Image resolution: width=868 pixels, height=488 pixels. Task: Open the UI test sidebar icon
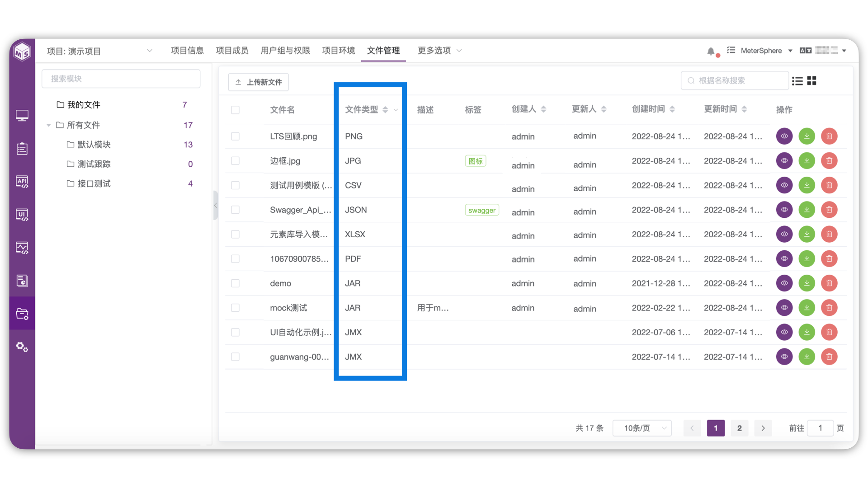22,215
